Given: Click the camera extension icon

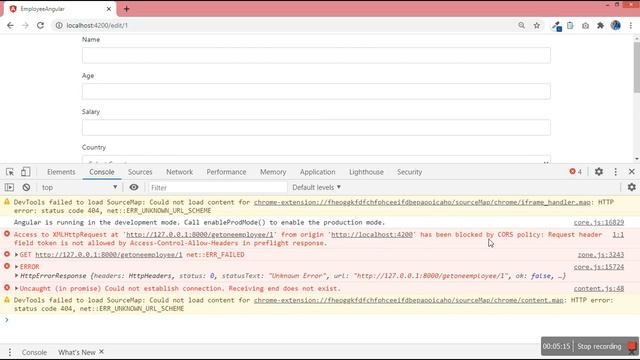Looking at the screenshot, I should coord(585,25).
